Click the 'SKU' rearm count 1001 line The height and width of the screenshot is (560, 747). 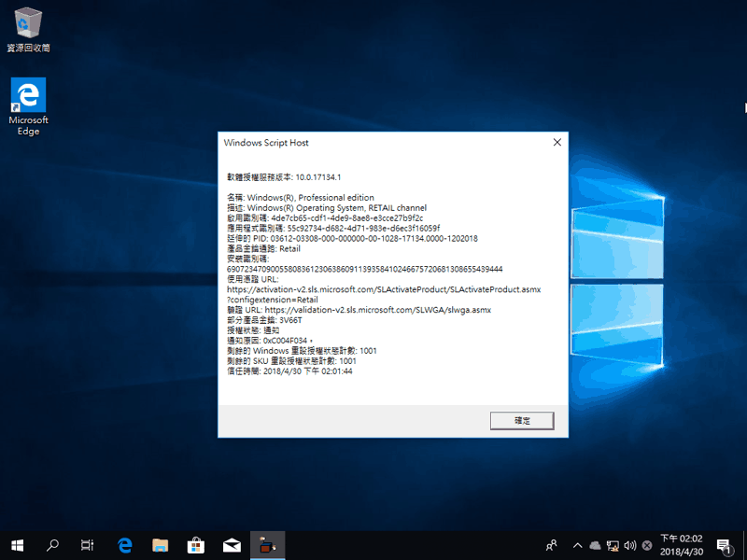pyautogui.click(x=291, y=361)
